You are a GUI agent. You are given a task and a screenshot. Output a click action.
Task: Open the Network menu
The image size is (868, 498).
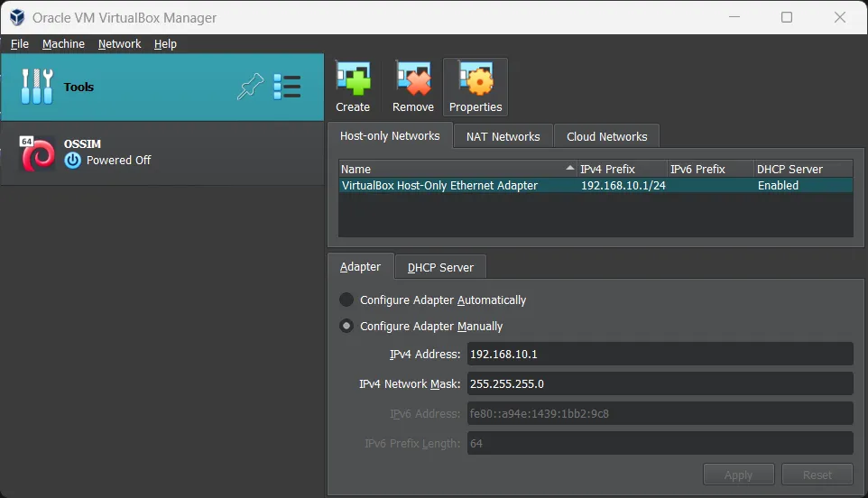(120, 43)
